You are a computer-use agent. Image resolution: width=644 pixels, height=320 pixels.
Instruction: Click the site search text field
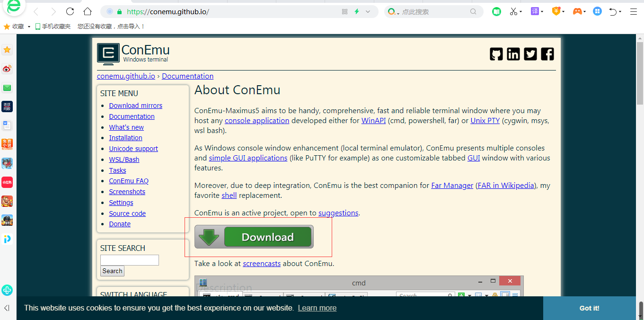[x=130, y=260]
